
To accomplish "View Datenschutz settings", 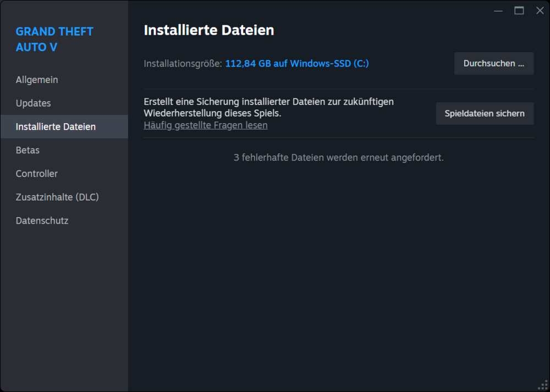I will (42, 220).
